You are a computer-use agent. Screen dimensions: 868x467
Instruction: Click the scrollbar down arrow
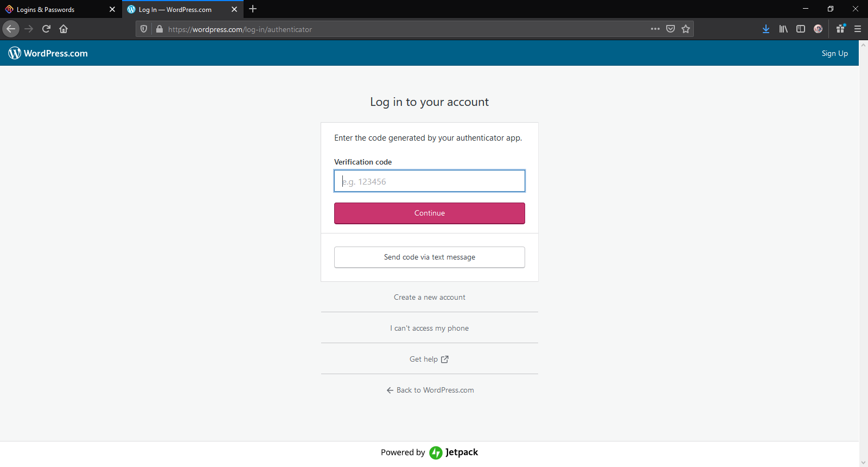(x=863, y=463)
